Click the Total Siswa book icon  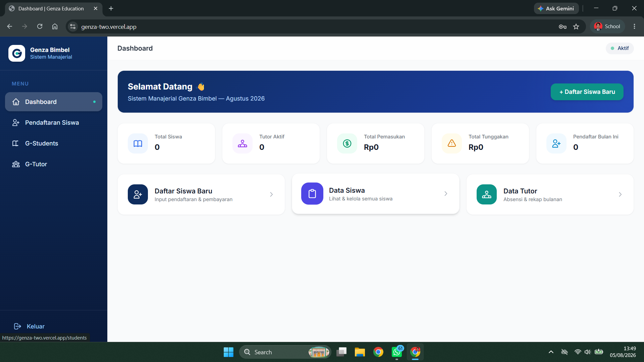click(x=138, y=143)
